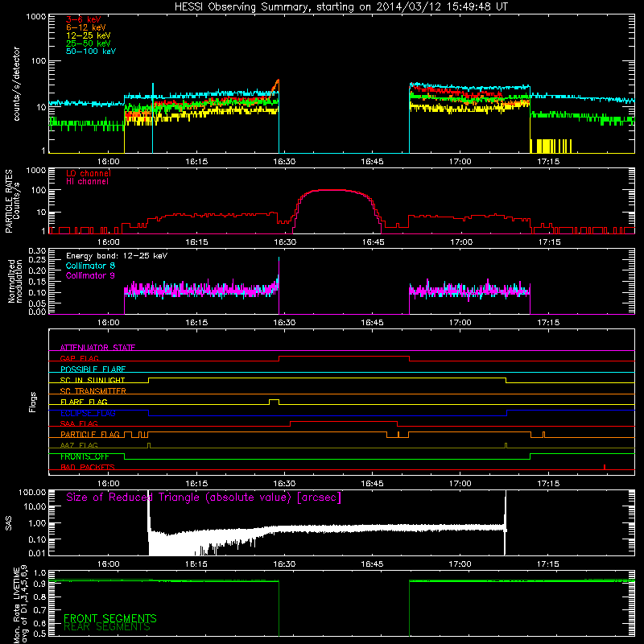This screenshot has height=644, width=644.
Task: Click the HESSI Observing Summary title text
Action: click(x=341, y=7)
